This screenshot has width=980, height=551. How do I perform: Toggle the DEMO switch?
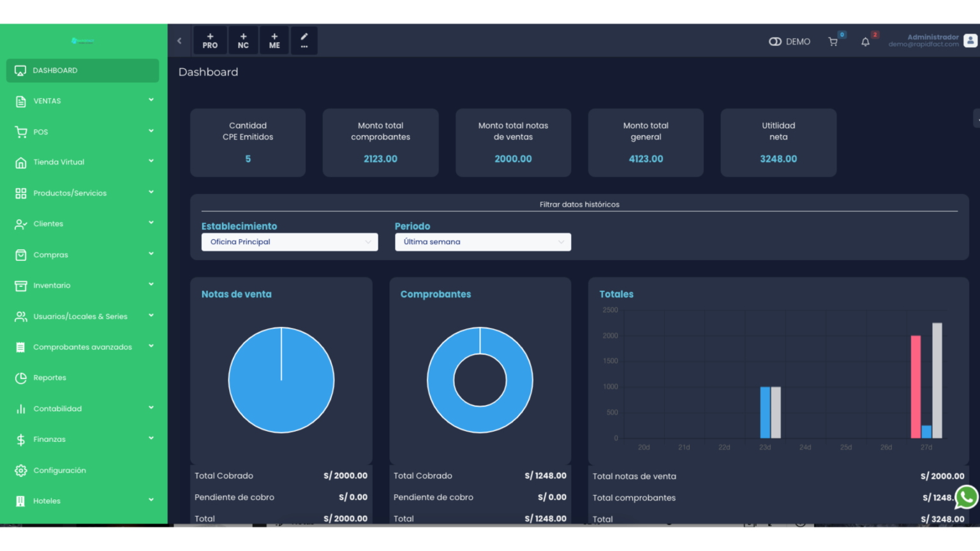pyautogui.click(x=775, y=41)
